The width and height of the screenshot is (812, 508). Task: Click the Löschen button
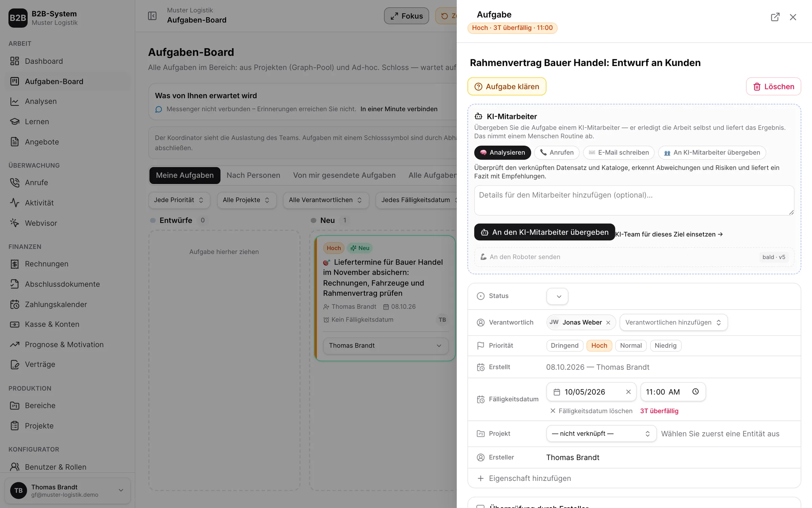(x=773, y=86)
